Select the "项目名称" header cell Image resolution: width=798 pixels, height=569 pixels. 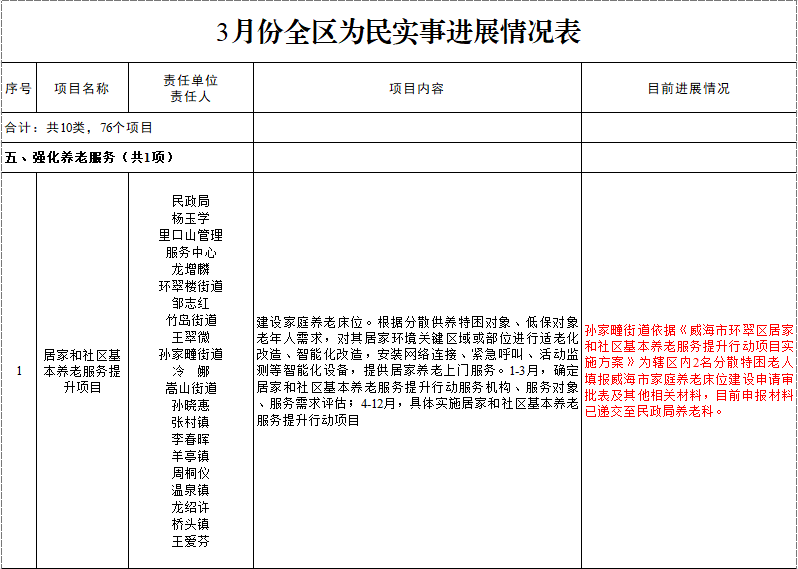click(82, 88)
